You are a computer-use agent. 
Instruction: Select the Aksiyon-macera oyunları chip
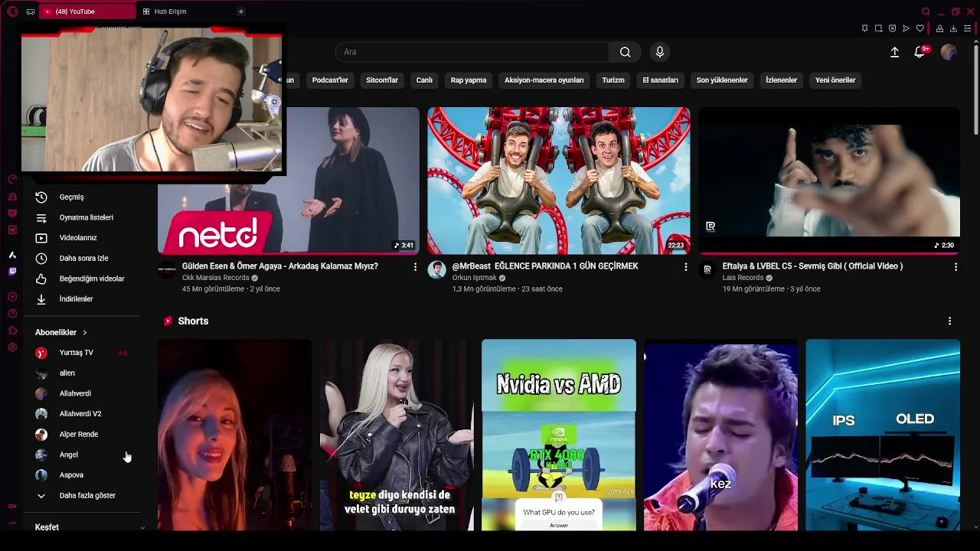[544, 80]
